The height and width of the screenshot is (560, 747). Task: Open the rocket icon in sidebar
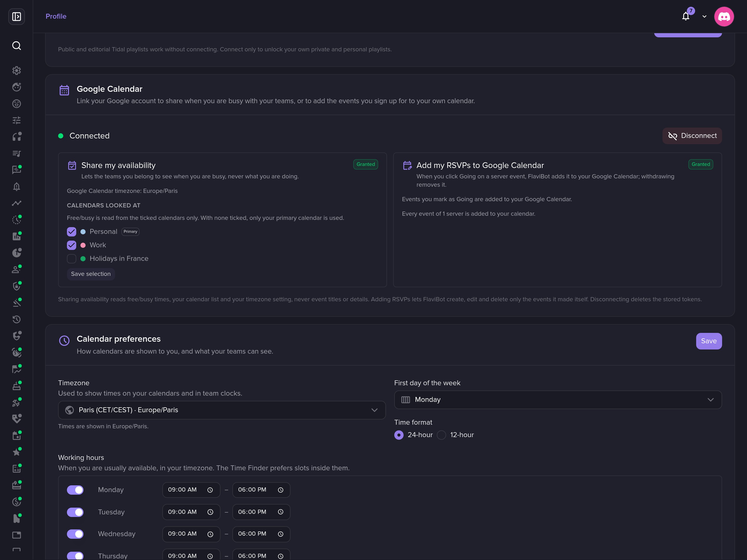pos(17,402)
